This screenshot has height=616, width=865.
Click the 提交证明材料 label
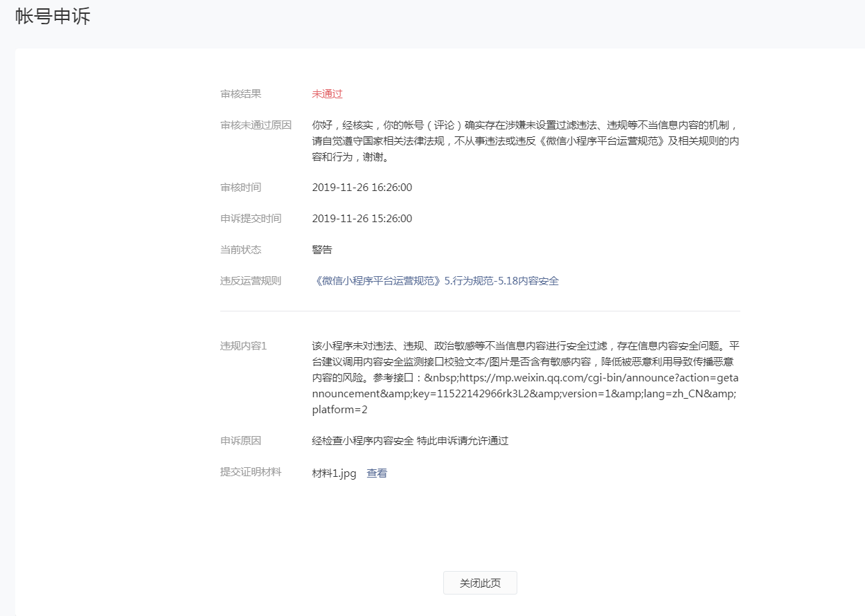click(251, 472)
